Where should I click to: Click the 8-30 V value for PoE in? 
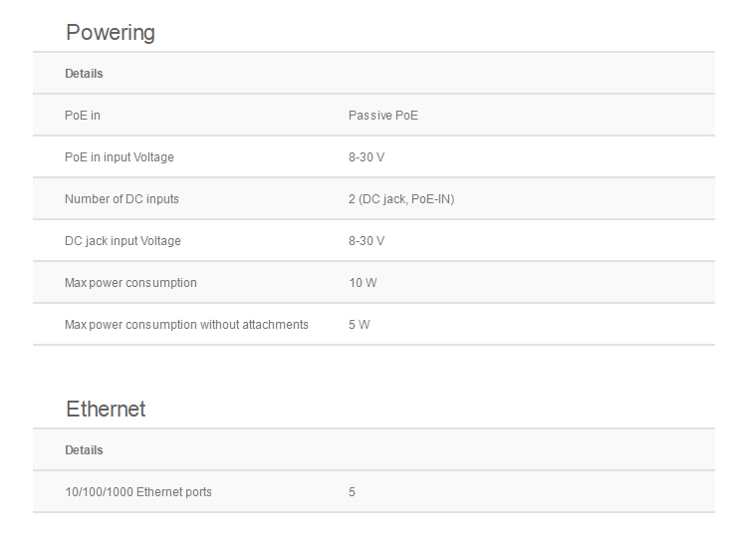click(367, 157)
